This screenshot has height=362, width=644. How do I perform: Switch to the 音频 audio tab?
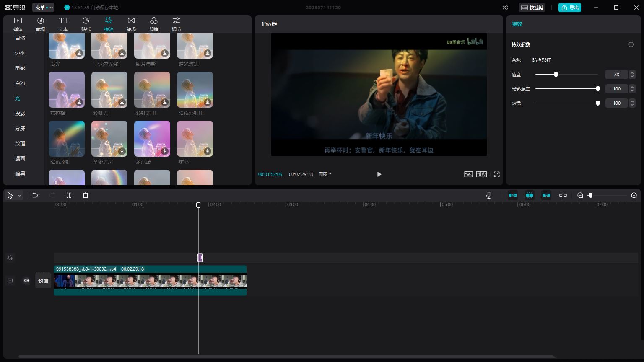(40, 24)
